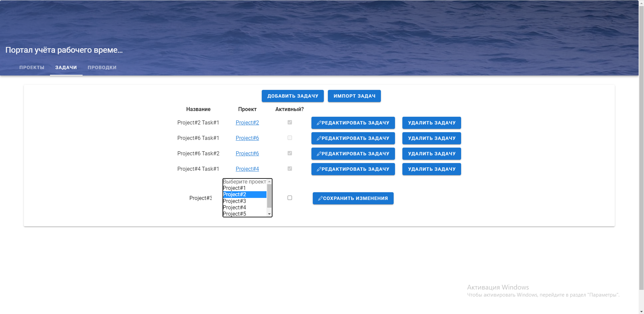
Task: Delete task Project#6 Task#1
Action: [x=432, y=138]
